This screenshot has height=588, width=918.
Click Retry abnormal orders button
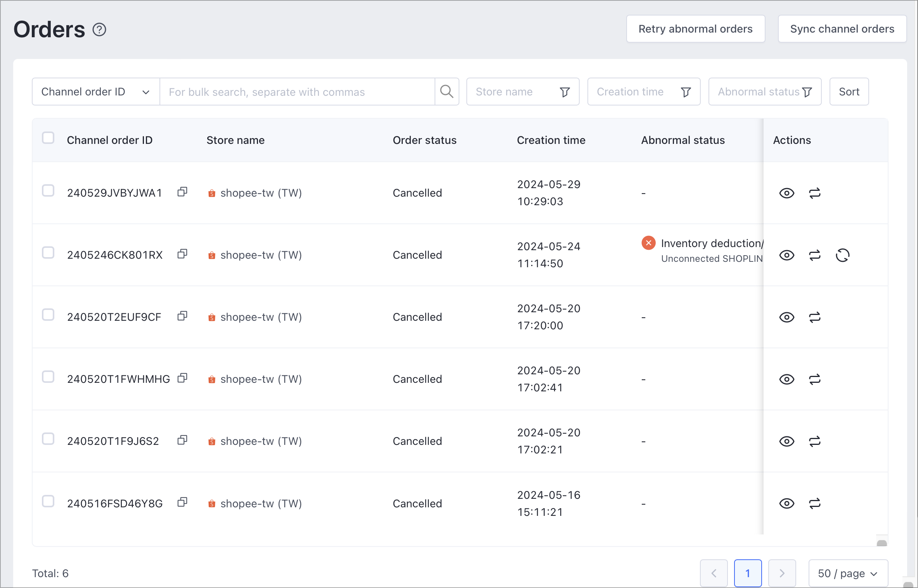696,29
